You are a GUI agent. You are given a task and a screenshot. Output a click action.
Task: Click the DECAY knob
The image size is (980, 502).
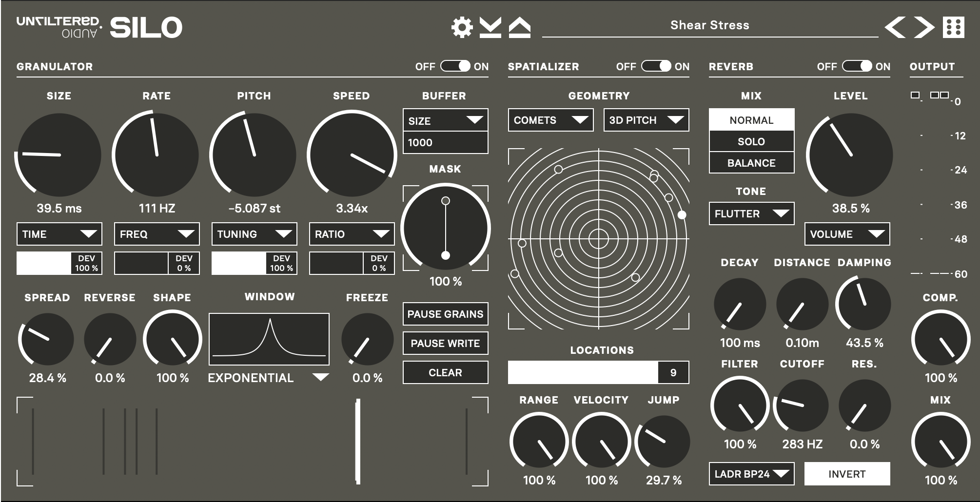coord(740,304)
